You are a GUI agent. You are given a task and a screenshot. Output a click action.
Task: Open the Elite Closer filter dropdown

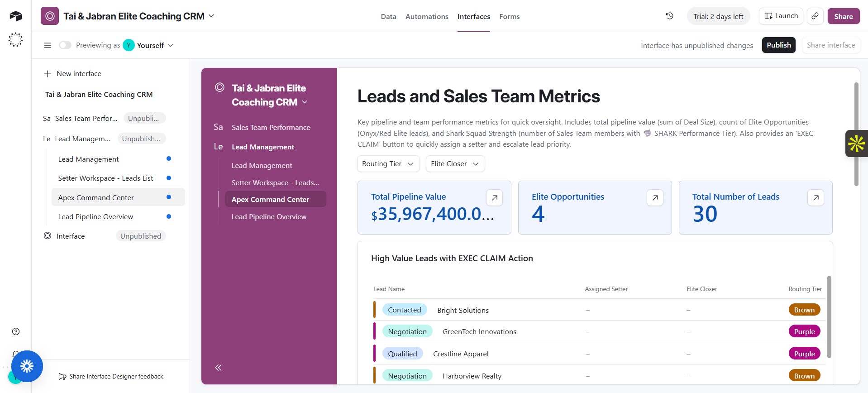(x=455, y=164)
